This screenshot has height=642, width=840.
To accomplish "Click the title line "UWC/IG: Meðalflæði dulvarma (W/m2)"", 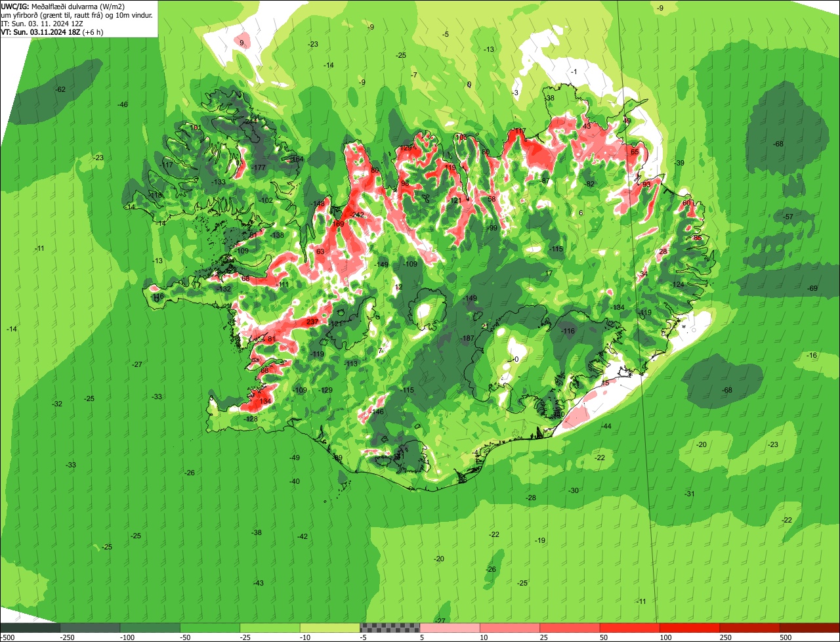I will 63,7.
